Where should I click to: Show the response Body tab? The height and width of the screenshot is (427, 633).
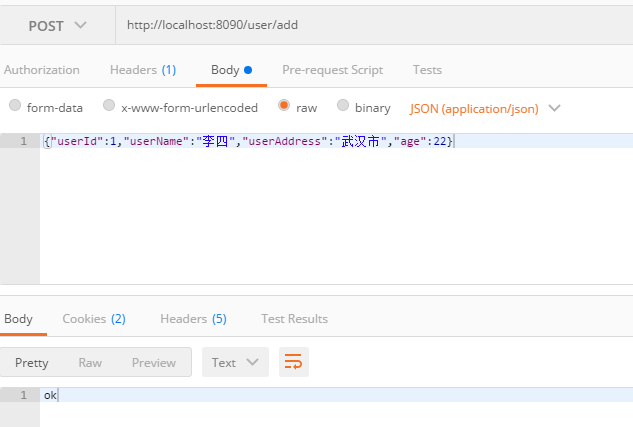point(19,319)
